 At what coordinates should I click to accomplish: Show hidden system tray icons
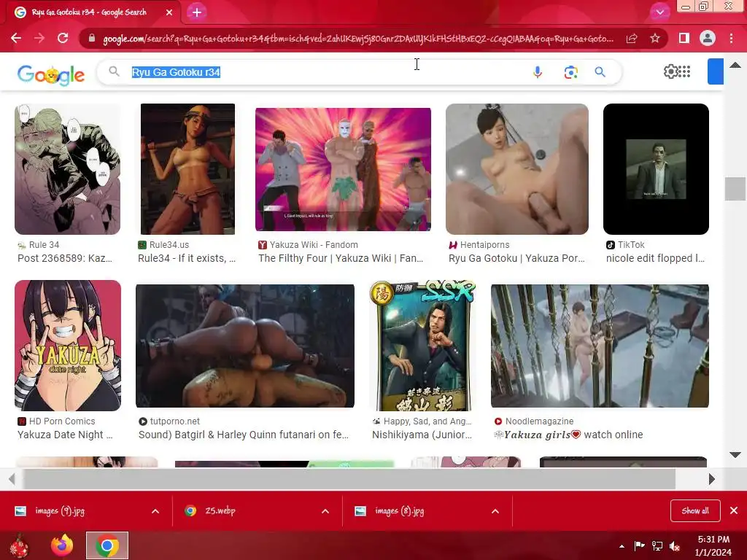[x=622, y=546]
